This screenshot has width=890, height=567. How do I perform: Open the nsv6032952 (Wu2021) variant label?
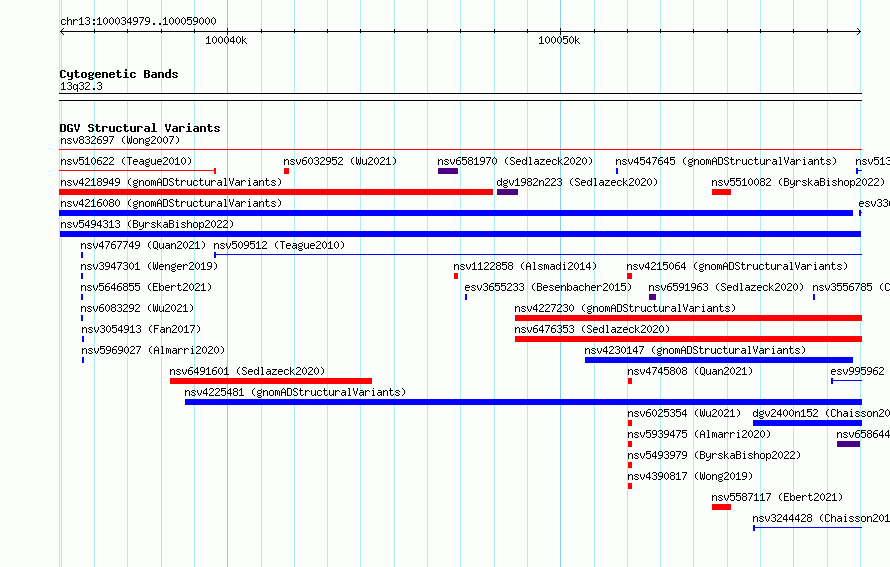tap(340, 161)
